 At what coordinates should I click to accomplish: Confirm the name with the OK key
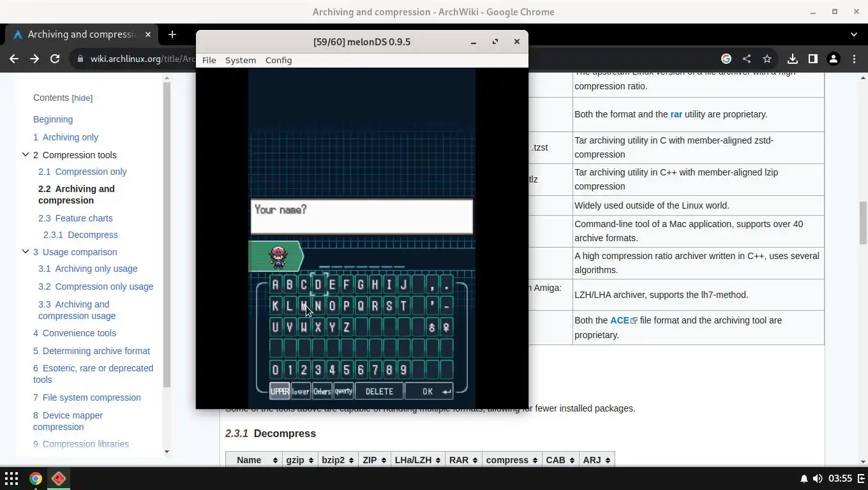(x=429, y=391)
